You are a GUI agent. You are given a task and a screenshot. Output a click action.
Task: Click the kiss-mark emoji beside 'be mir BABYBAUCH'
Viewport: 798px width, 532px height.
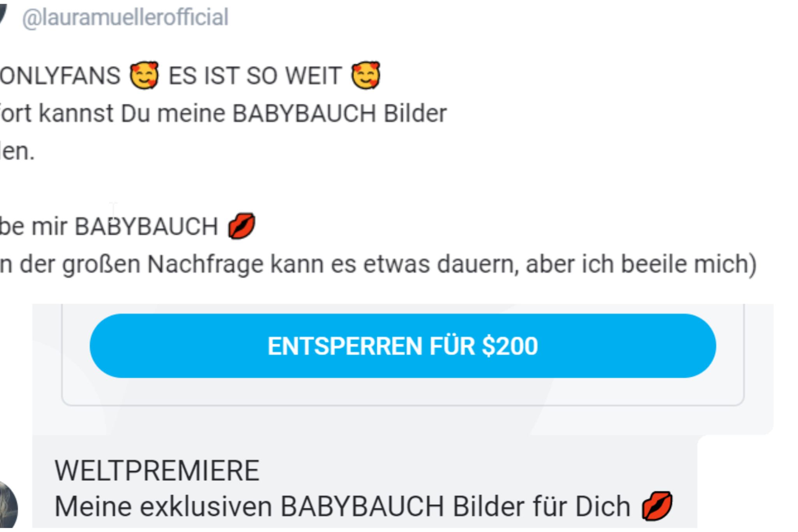tap(242, 226)
